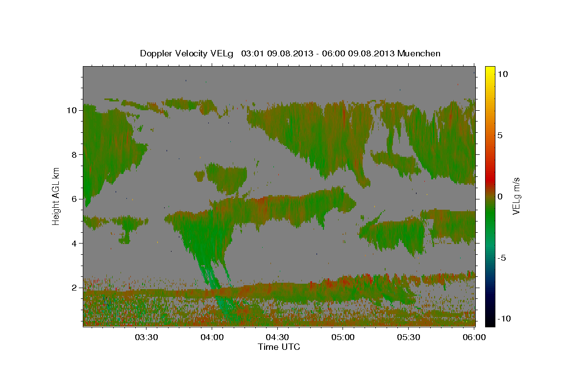Screen dimensions: 588x392
Task: Click the colorbar value label 5
Action: [500, 135]
